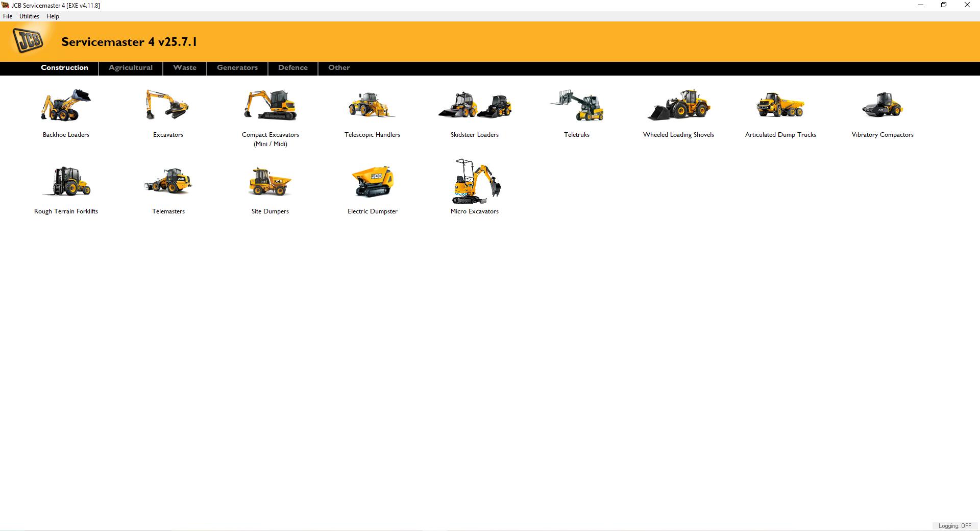Open the Help menu
The image size is (980, 531).
pyautogui.click(x=53, y=16)
